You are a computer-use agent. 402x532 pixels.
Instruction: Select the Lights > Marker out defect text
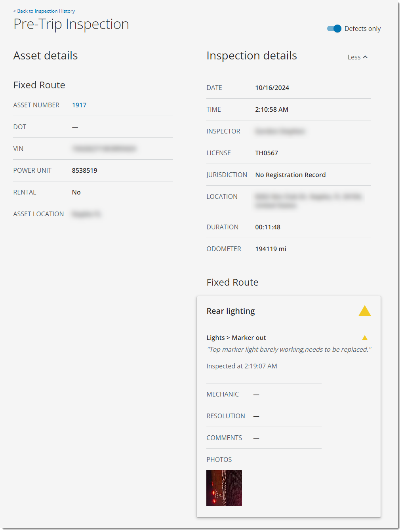236,338
